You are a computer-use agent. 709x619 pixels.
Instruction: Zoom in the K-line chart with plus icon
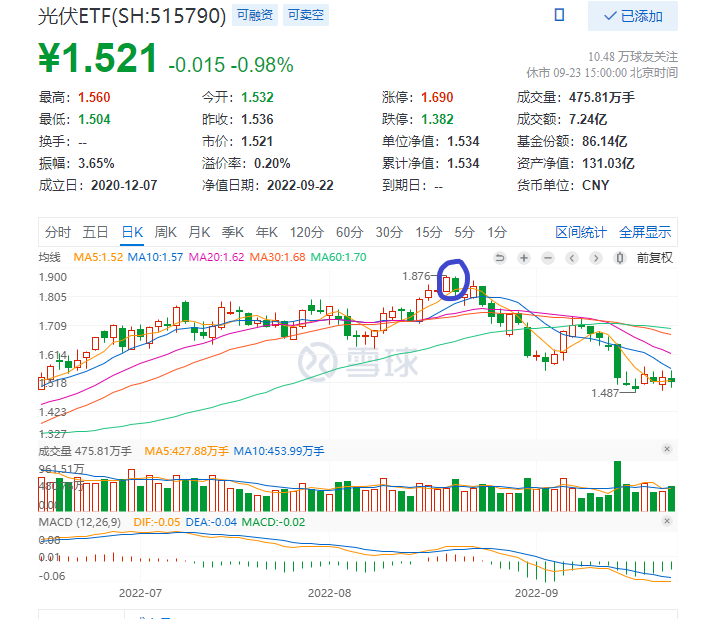(524, 258)
